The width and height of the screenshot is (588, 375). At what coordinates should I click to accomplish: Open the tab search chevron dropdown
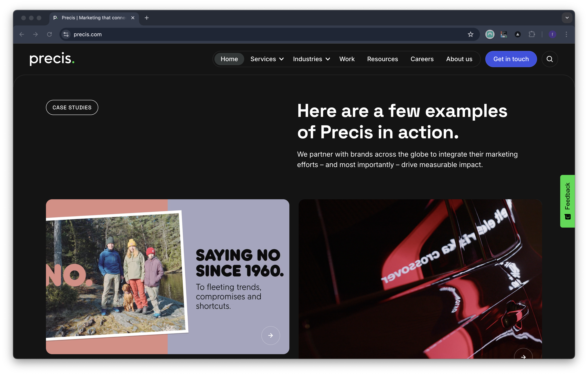(x=567, y=18)
